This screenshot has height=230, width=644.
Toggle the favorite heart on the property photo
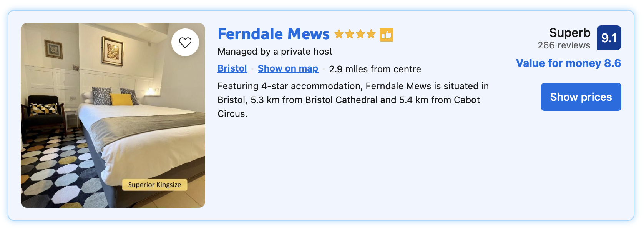(186, 43)
